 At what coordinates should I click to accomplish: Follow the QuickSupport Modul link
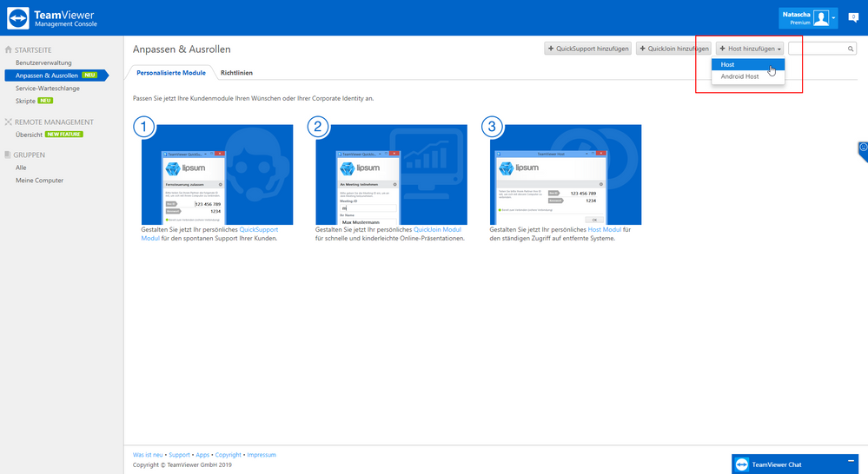point(259,229)
